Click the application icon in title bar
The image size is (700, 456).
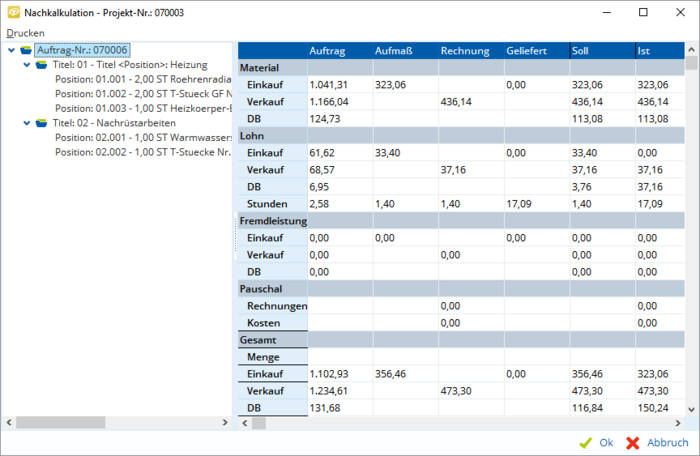coord(13,12)
